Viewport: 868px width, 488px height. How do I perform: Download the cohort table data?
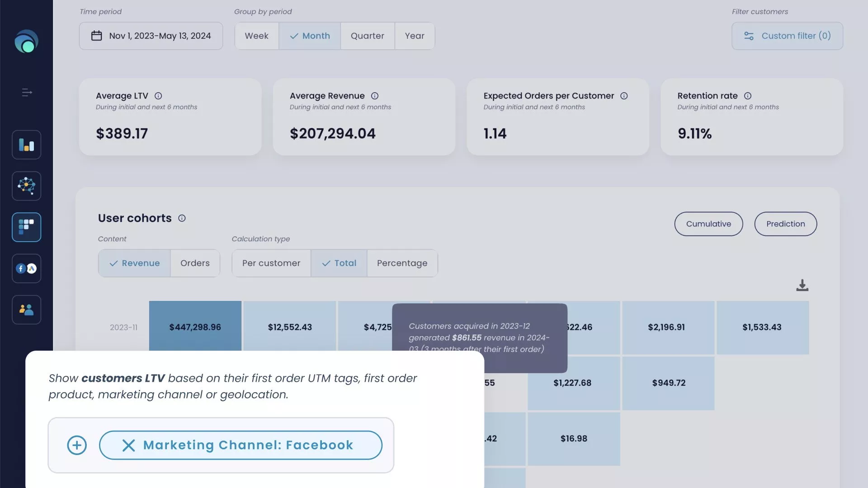(x=802, y=285)
